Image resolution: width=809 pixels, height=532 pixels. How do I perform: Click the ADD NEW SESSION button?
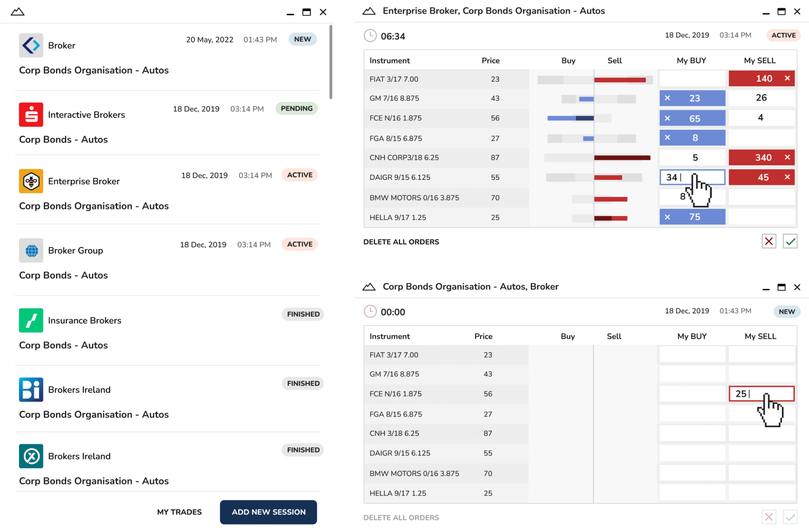pyautogui.click(x=268, y=512)
